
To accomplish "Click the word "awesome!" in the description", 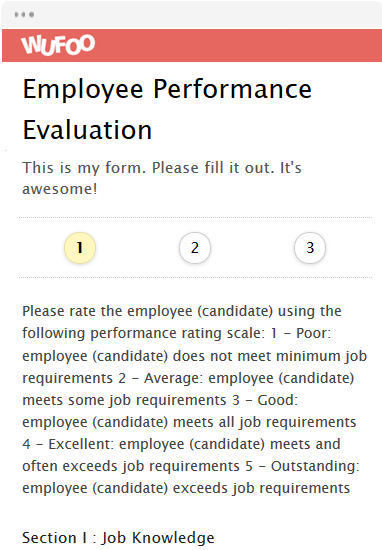I will pyautogui.click(x=60, y=189).
